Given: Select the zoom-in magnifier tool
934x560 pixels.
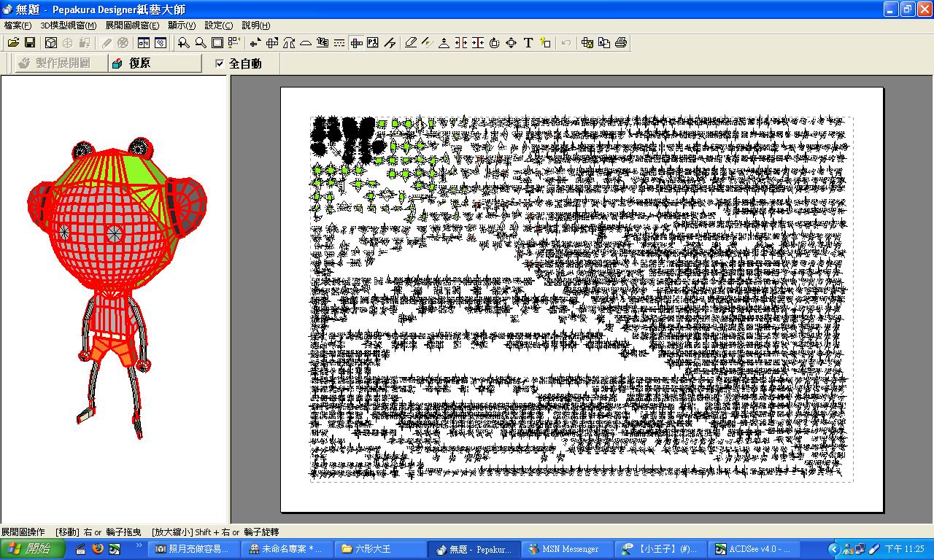Looking at the screenshot, I should pyautogui.click(x=183, y=43).
